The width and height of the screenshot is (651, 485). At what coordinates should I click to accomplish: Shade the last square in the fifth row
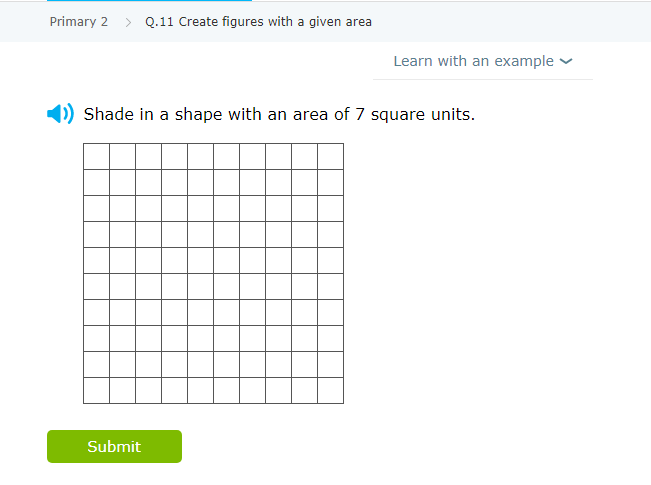pyautogui.click(x=330, y=260)
